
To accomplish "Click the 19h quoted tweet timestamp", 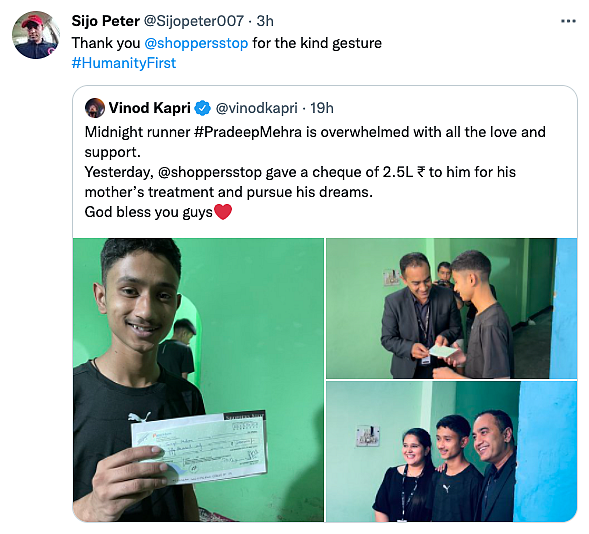I will [x=322, y=108].
